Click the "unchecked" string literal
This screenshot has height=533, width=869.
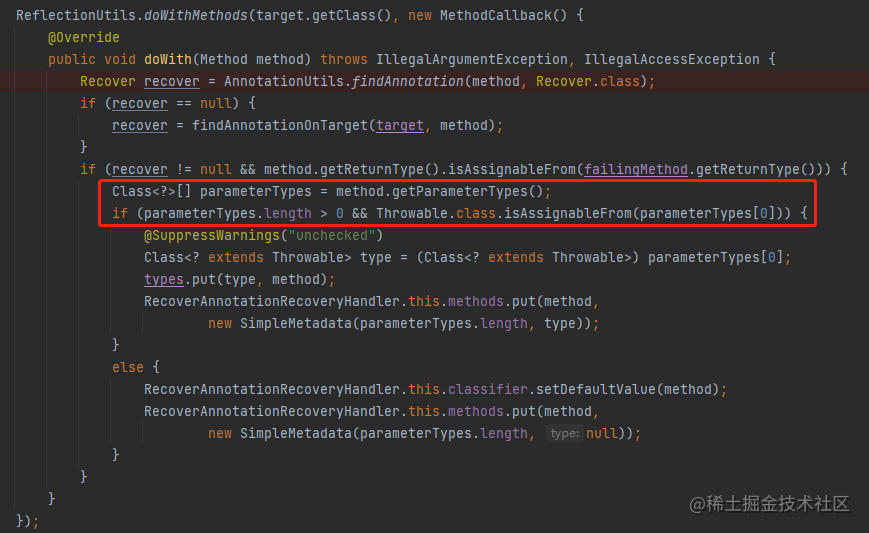[x=331, y=235]
